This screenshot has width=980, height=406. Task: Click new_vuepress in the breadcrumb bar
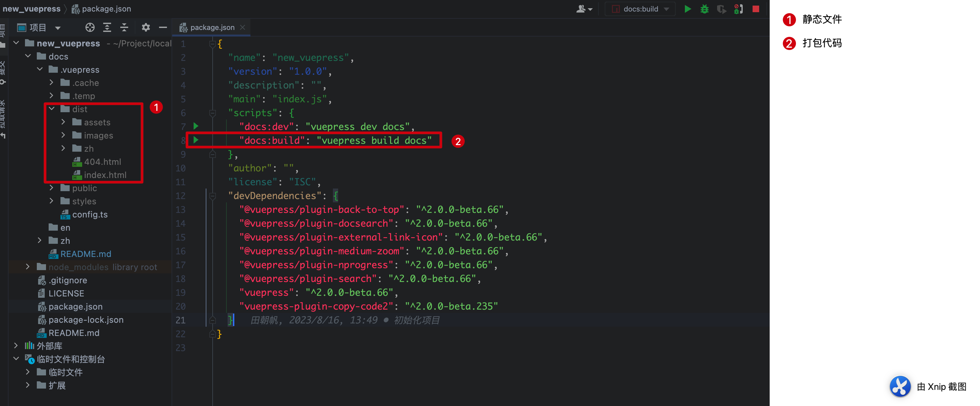click(32, 9)
